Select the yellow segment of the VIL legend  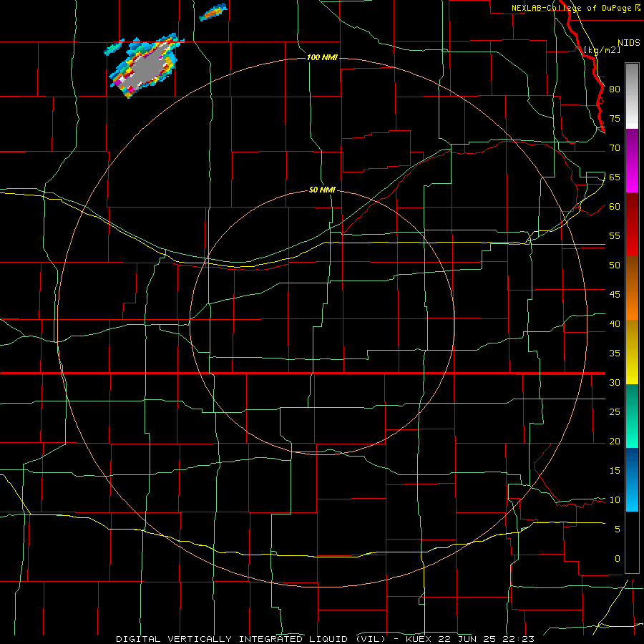coord(632,352)
